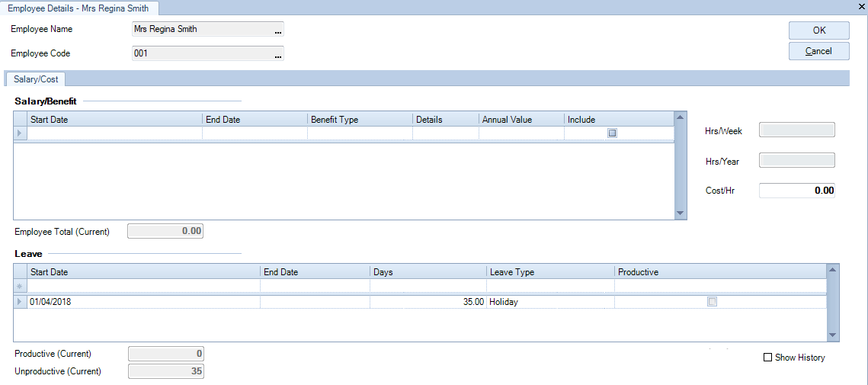Select the 01/04/2018 start date cell
The height and width of the screenshot is (385, 868).
point(144,302)
